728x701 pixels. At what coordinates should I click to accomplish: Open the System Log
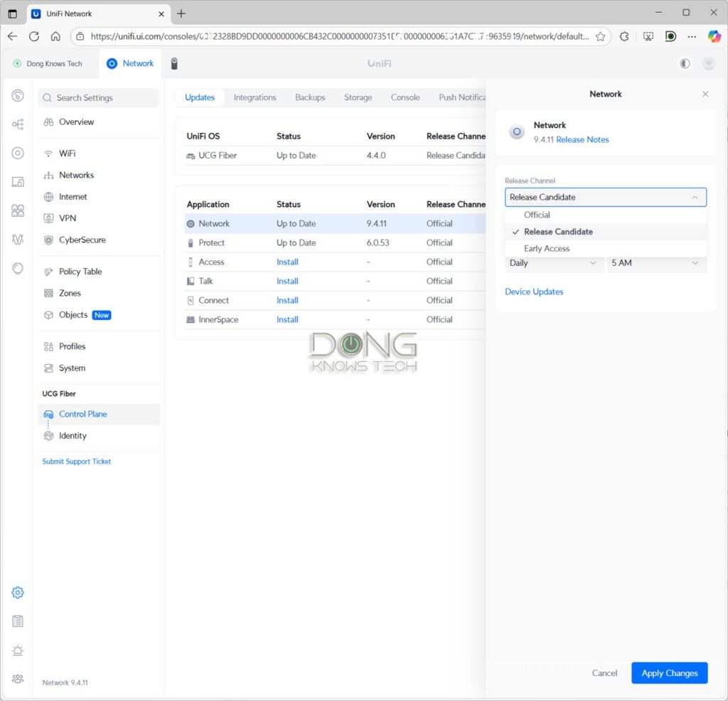[x=18, y=621]
